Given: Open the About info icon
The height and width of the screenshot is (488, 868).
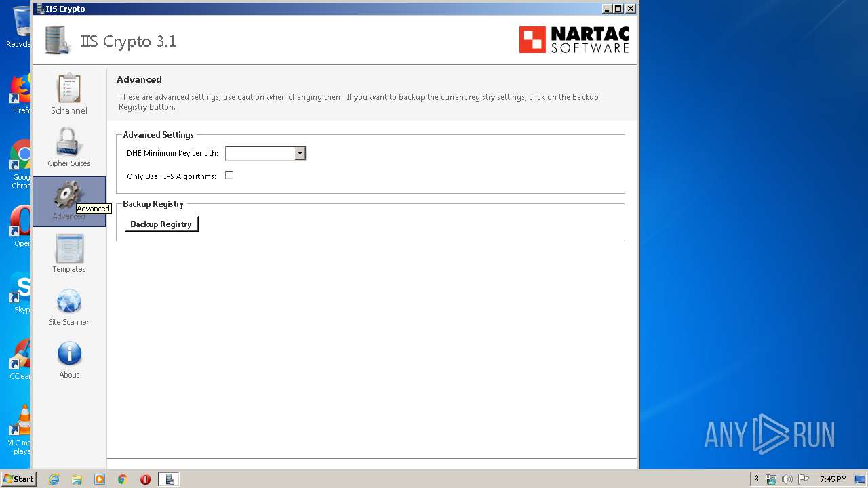Looking at the screenshot, I should 69,354.
